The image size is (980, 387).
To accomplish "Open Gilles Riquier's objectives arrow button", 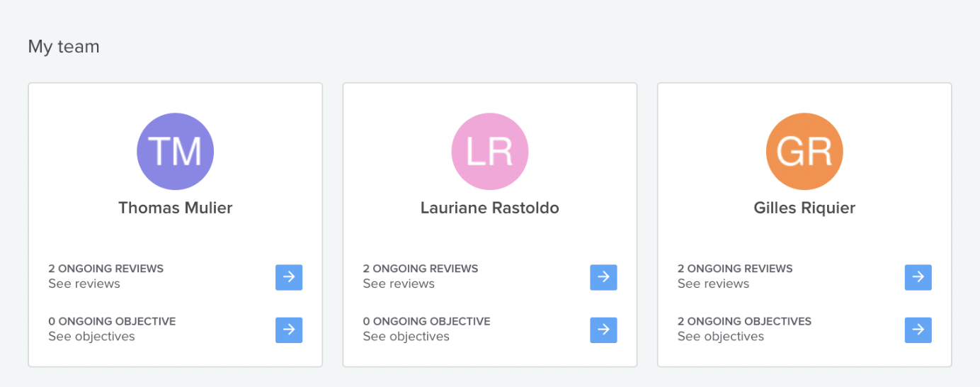I will (x=918, y=330).
